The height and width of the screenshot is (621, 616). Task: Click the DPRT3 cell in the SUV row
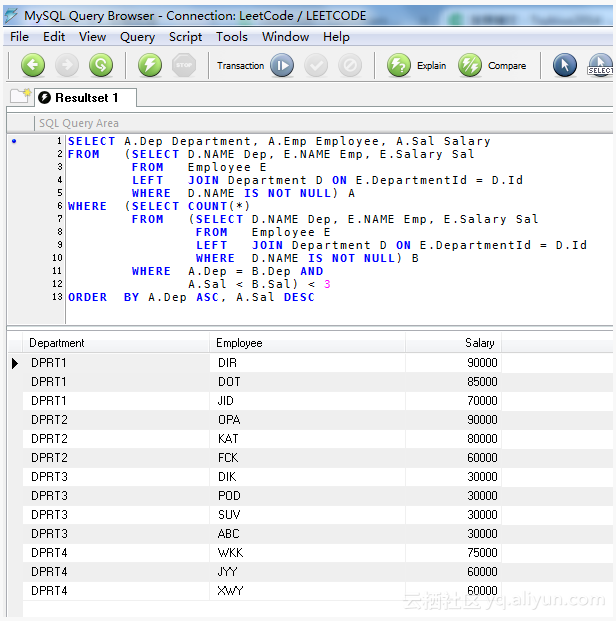click(x=116, y=515)
